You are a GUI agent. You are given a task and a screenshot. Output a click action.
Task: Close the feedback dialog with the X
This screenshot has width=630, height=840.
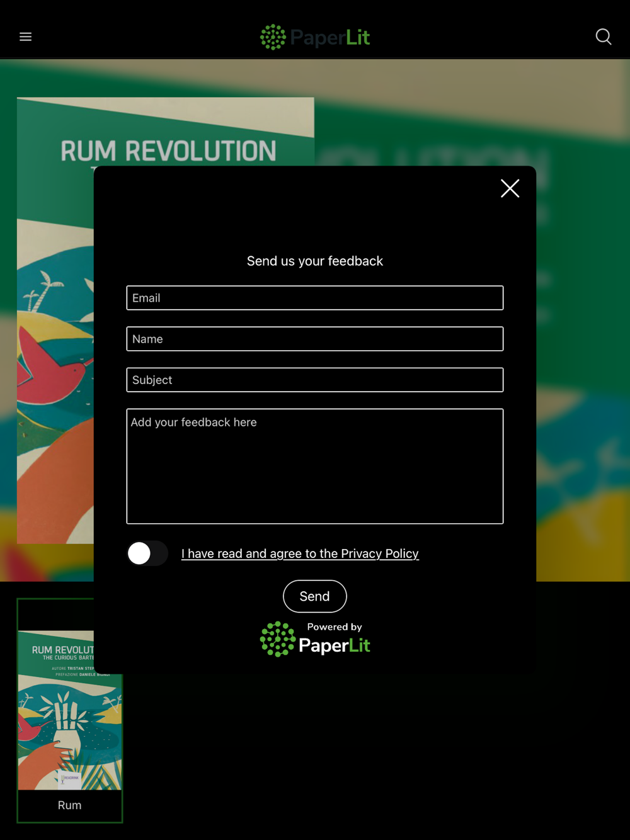(510, 188)
